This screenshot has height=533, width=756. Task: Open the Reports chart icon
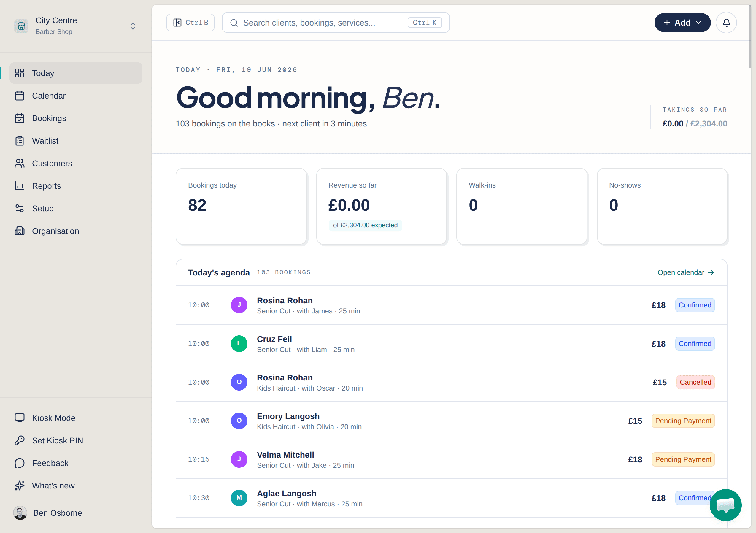(19, 186)
